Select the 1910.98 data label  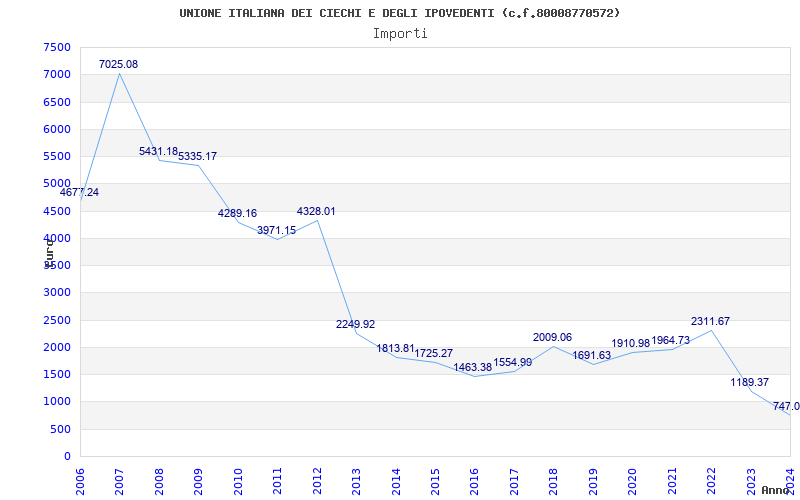[x=631, y=343]
